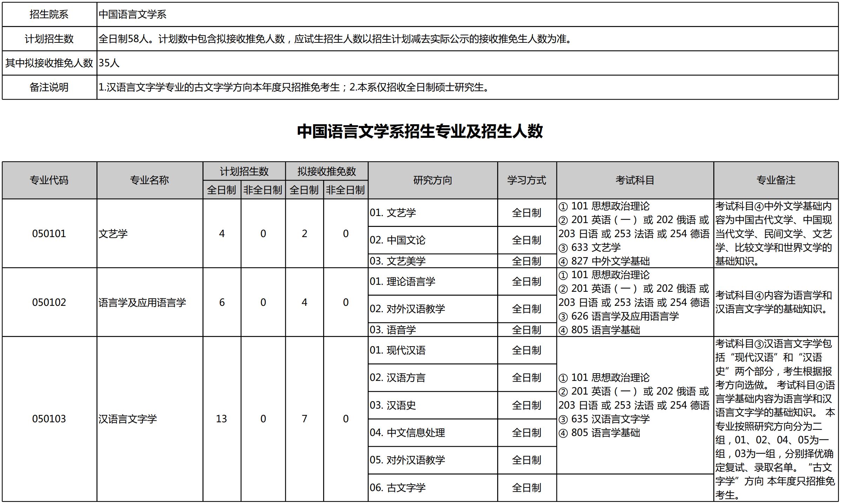The width and height of the screenshot is (841, 504).
Task: Select research direction 02. 中国文论
Action: tap(397, 240)
